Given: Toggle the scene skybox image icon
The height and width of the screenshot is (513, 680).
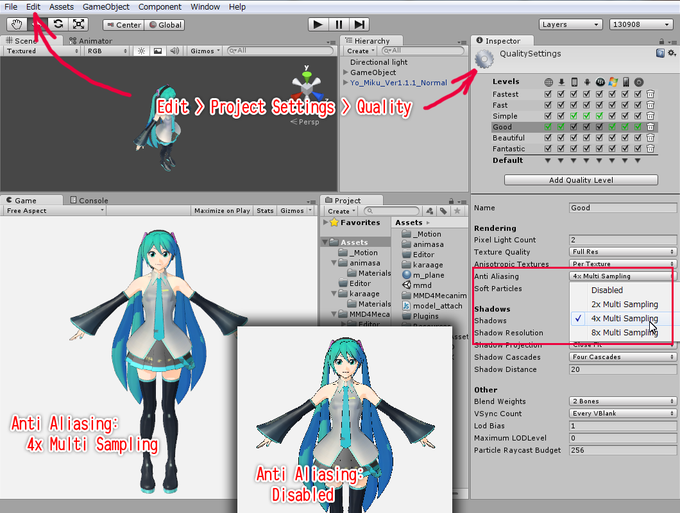Looking at the screenshot, I should coord(158,51).
